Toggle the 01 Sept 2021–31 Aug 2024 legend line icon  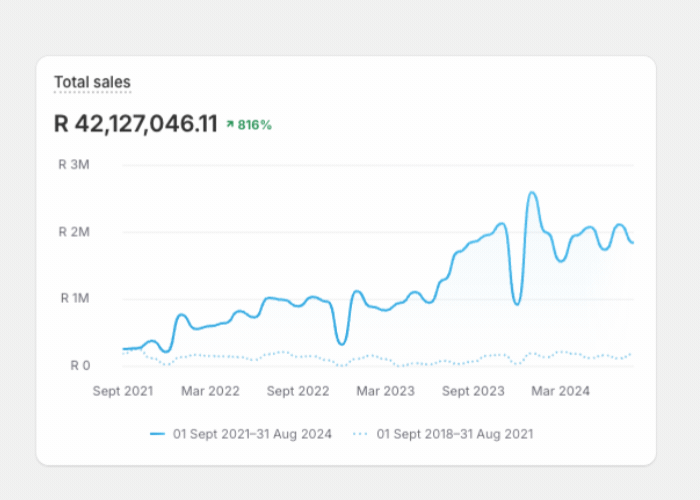coord(158,434)
